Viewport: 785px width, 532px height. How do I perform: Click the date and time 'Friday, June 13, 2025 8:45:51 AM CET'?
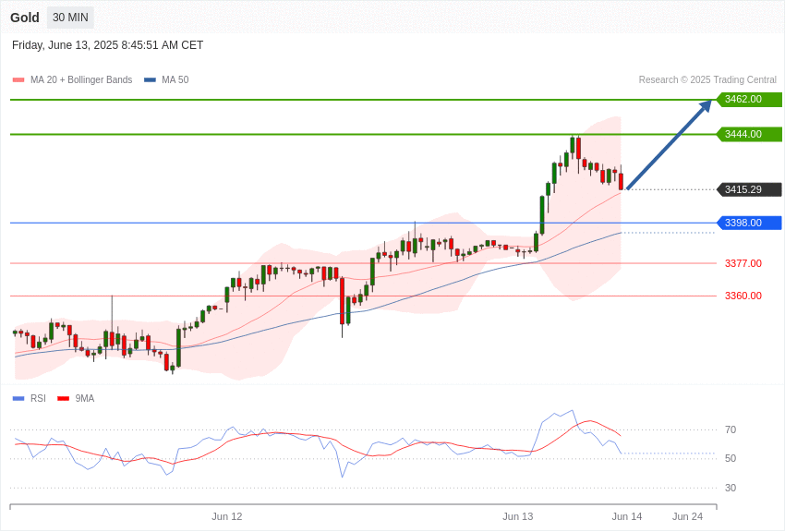(x=108, y=45)
